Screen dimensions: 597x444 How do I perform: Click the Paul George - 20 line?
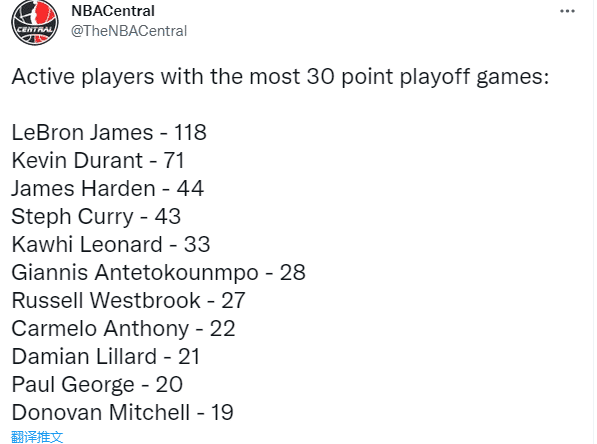click(x=97, y=385)
